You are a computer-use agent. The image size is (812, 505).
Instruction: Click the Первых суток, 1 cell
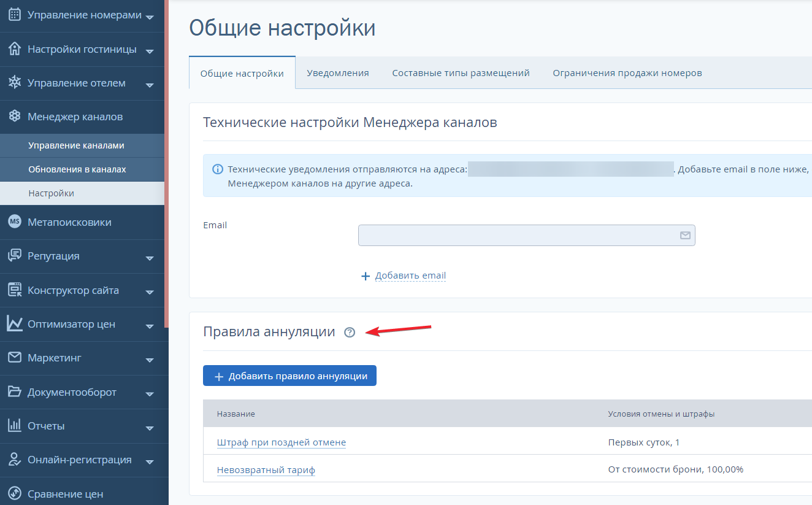click(644, 442)
